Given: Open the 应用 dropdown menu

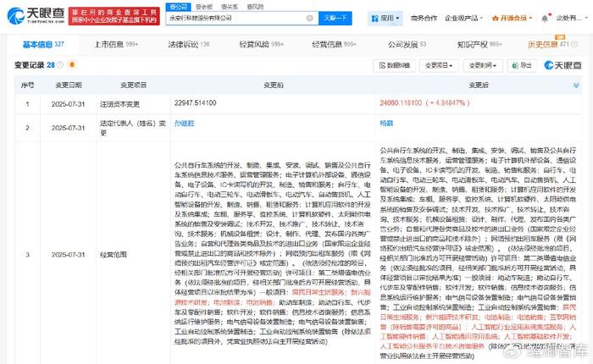Looking at the screenshot, I should (385, 18).
